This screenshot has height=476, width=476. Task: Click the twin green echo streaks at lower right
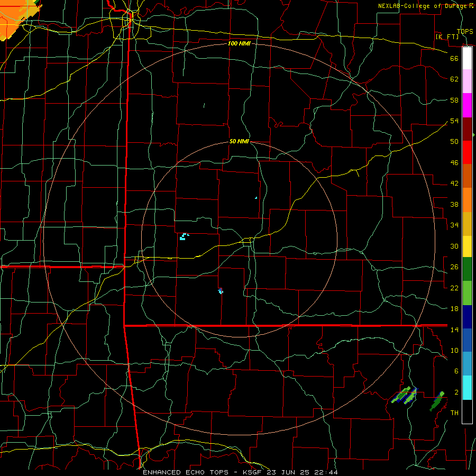(405, 395)
